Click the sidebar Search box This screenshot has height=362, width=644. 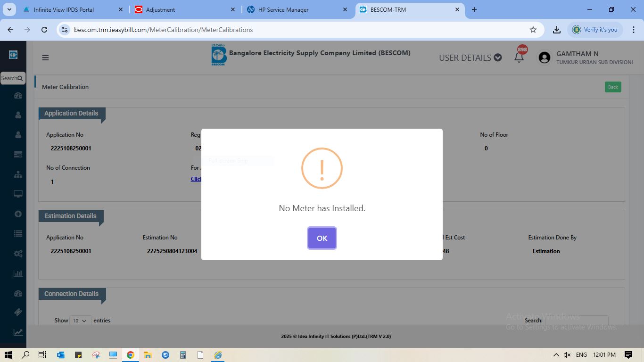pos(12,78)
